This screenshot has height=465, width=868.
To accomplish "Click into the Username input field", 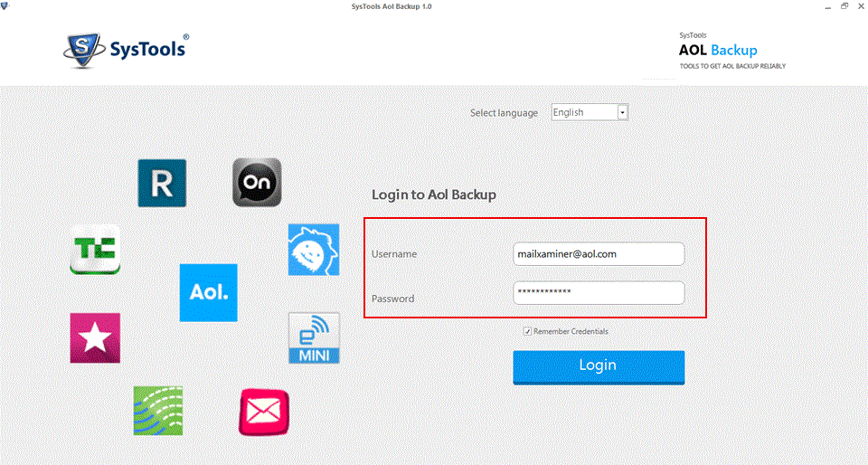I will click(599, 254).
